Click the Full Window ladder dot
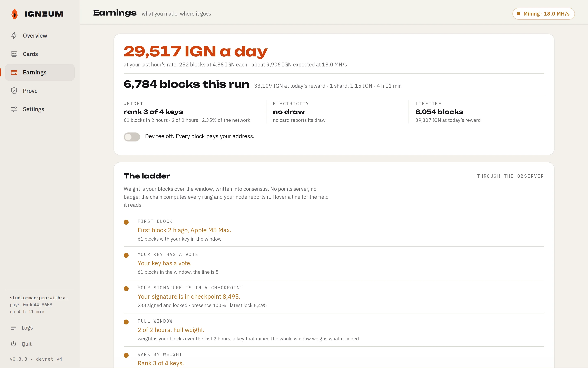The image size is (588, 368). [x=126, y=322]
